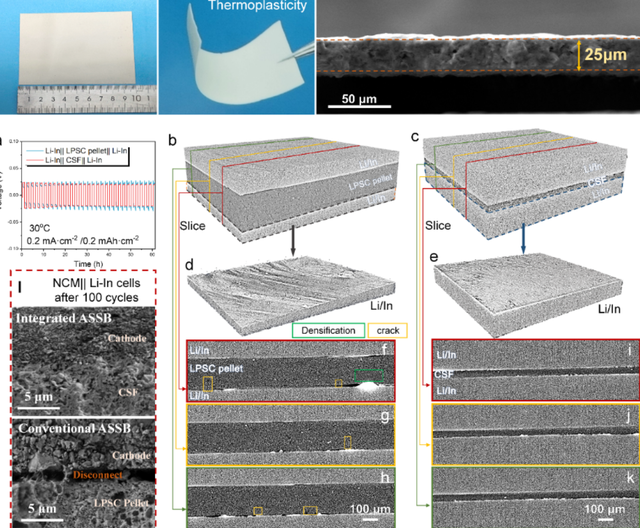This screenshot has height=528, width=640.
Task: Select the 'CSE' label on 3D block c
Action: coord(598,182)
